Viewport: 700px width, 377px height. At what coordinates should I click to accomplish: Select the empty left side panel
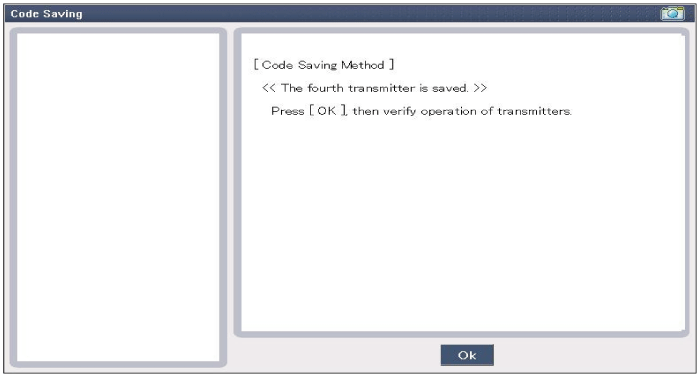118,197
